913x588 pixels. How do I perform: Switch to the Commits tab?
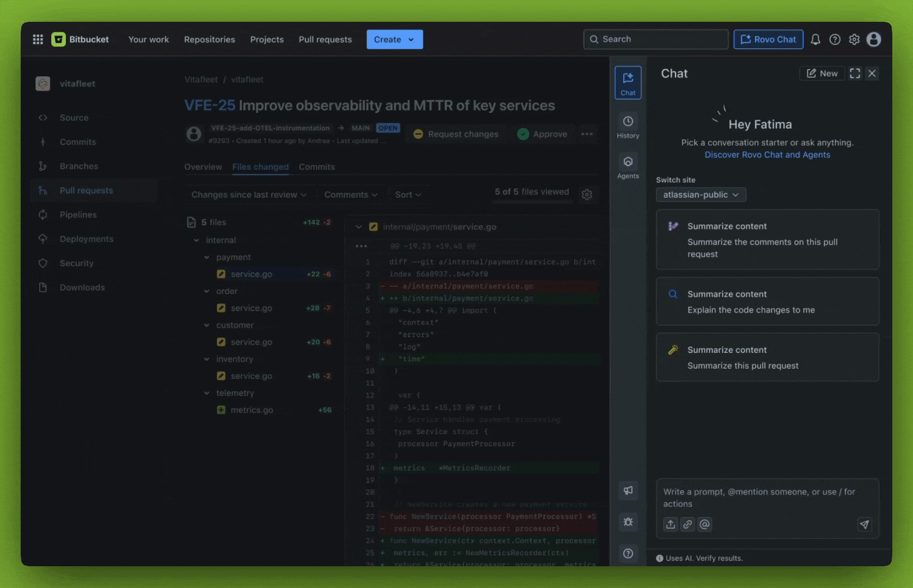316,167
